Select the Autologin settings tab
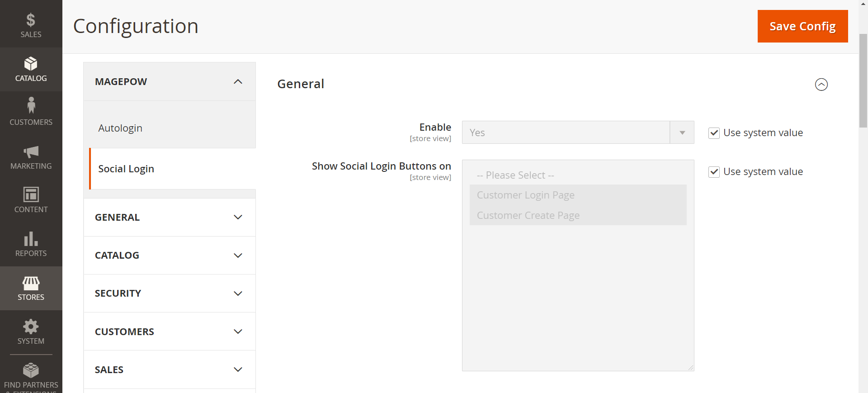868x393 pixels. (120, 128)
